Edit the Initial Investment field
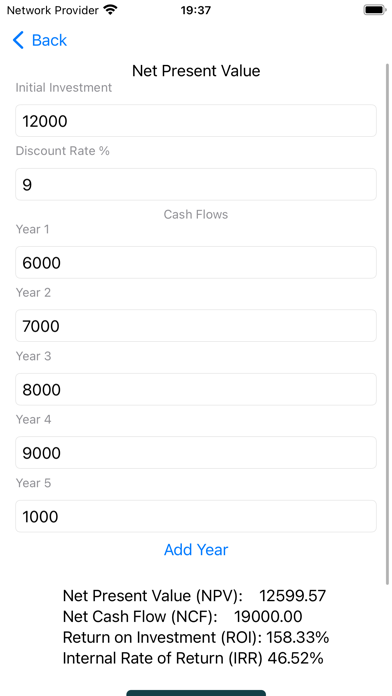This screenshot has width=392, height=696. click(196, 121)
